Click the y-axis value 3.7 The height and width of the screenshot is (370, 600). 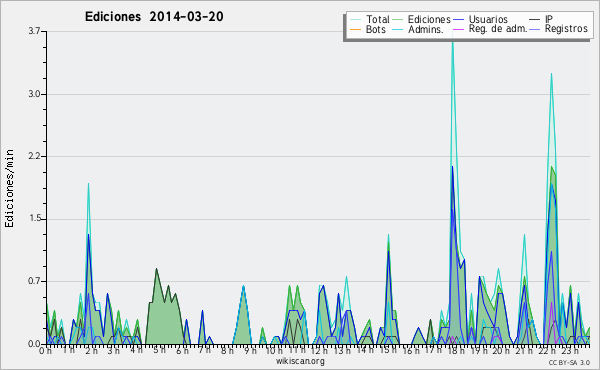[x=34, y=31]
